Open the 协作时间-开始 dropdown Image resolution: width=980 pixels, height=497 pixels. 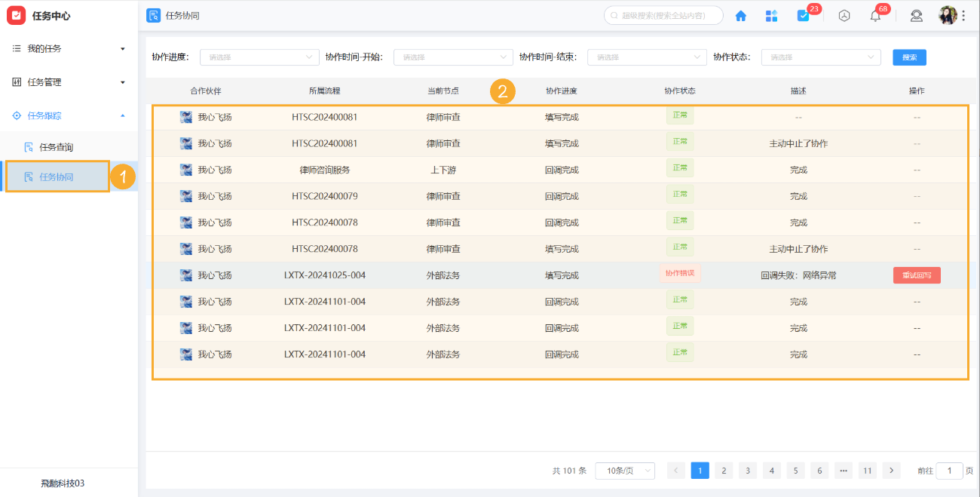[453, 57]
